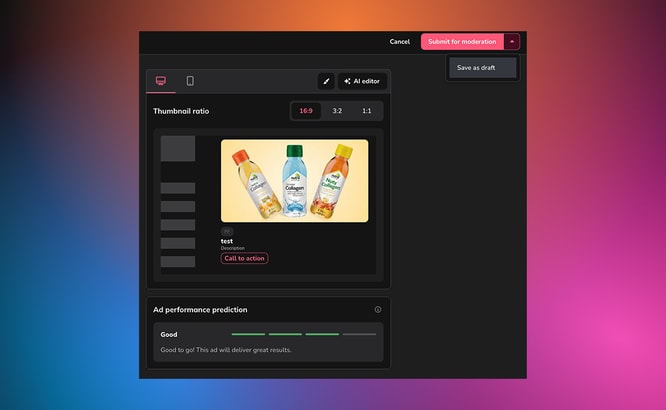Image resolution: width=666 pixels, height=410 pixels.
Task: Click the 'test' ad title
Action: coord(226,241)
